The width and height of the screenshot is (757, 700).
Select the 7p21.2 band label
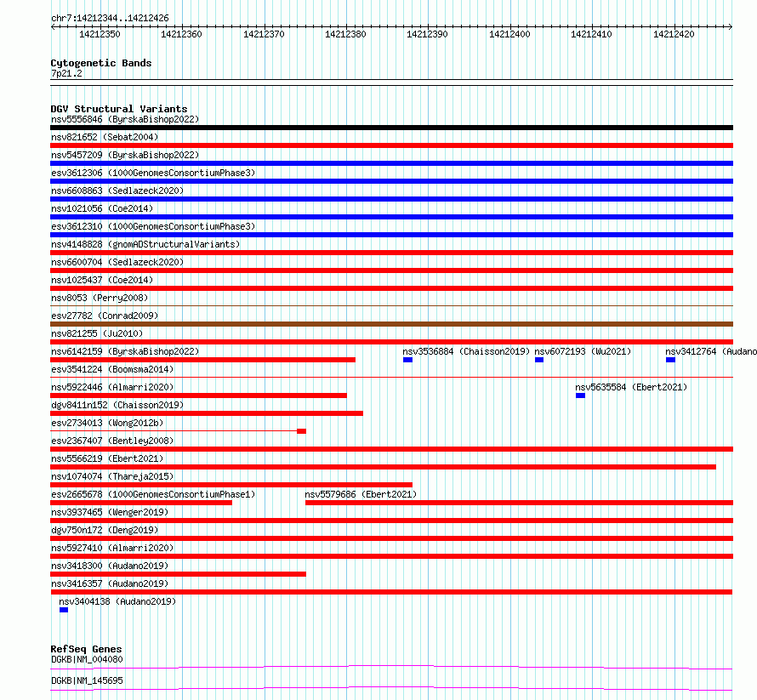pos(66,73)
